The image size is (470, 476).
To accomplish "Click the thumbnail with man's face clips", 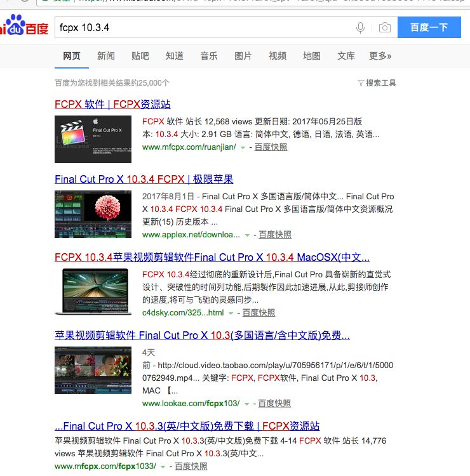I will pyautogui.click(x=93, y=370).
